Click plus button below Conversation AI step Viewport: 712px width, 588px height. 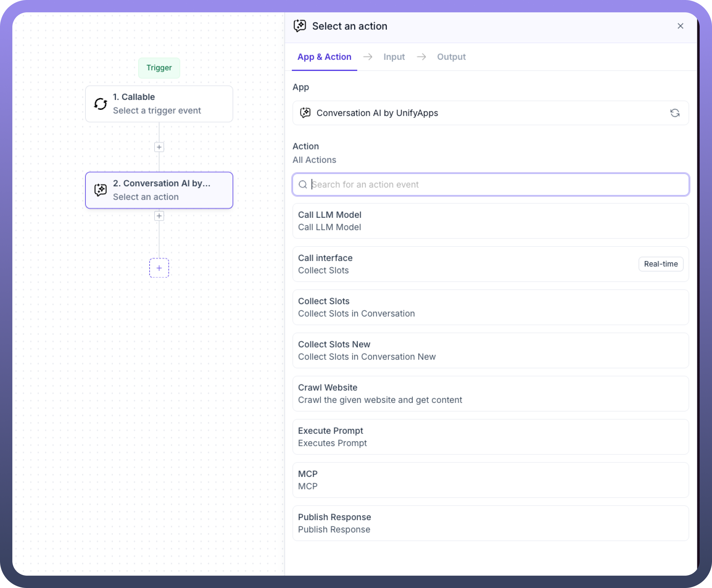click(x=159, y=216)
